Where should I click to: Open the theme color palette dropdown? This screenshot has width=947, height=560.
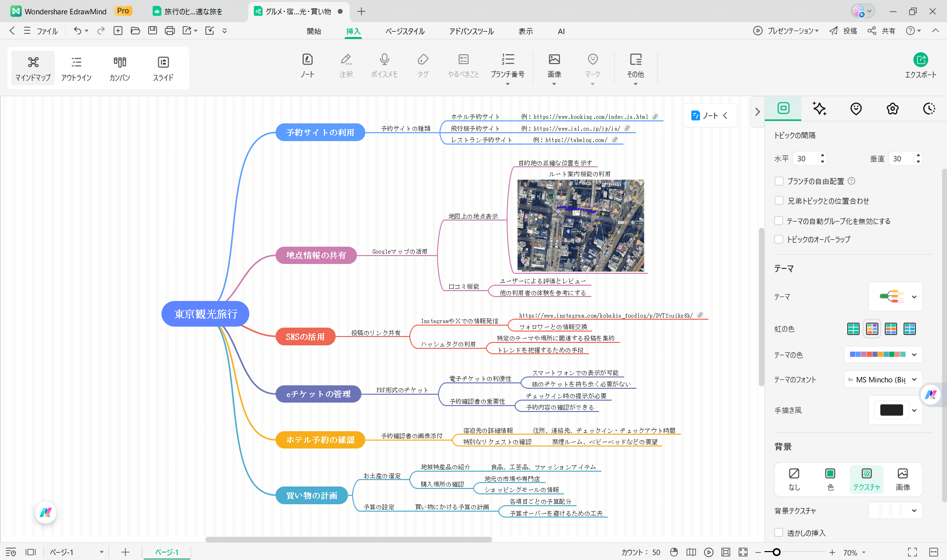pyautogui.click(x=913, y=354)
